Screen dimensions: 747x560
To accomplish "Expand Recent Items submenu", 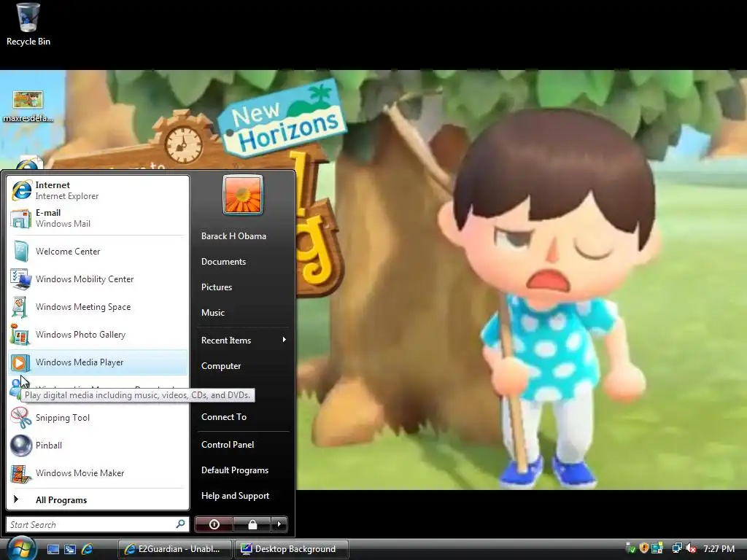I will coord(243,341).
